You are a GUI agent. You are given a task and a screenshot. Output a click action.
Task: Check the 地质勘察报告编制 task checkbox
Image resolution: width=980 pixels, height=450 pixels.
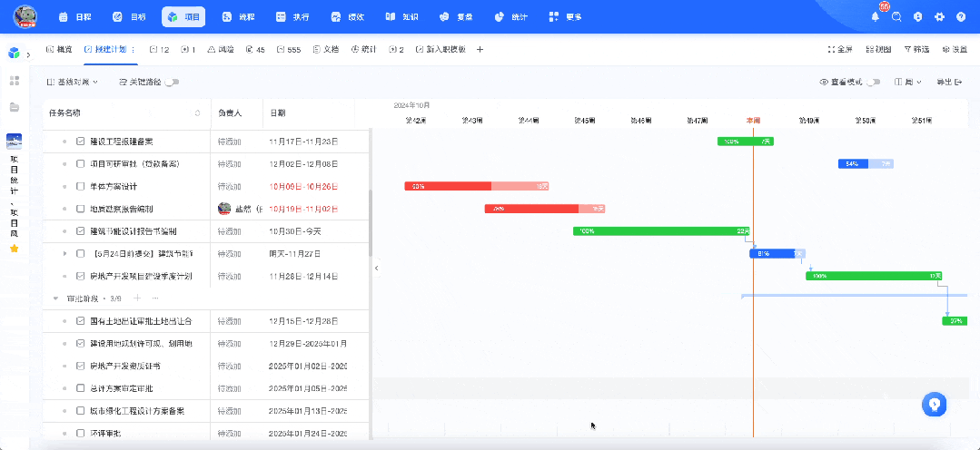tap(80, 209)
